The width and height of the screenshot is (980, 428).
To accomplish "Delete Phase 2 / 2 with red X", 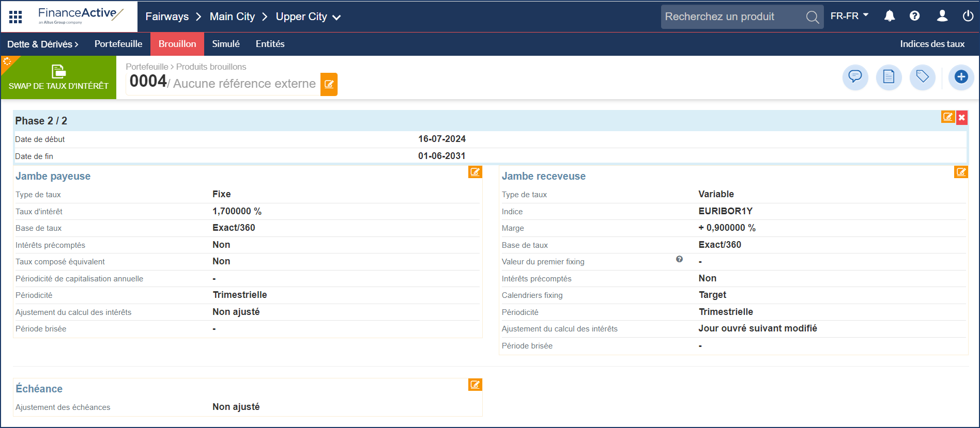I will click(x=961, y=118).
